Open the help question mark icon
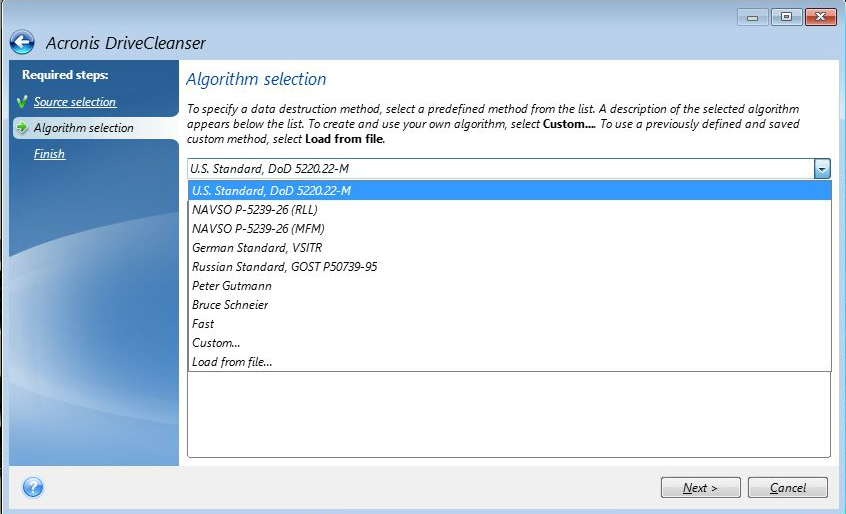The height and width of the screenshot is (514, 846). coord(33,487)
